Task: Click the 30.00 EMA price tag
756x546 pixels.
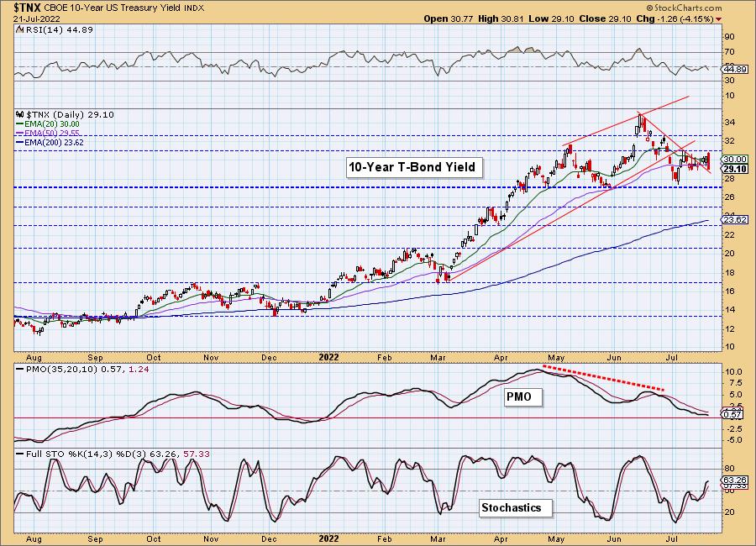Action: point(735,159)
